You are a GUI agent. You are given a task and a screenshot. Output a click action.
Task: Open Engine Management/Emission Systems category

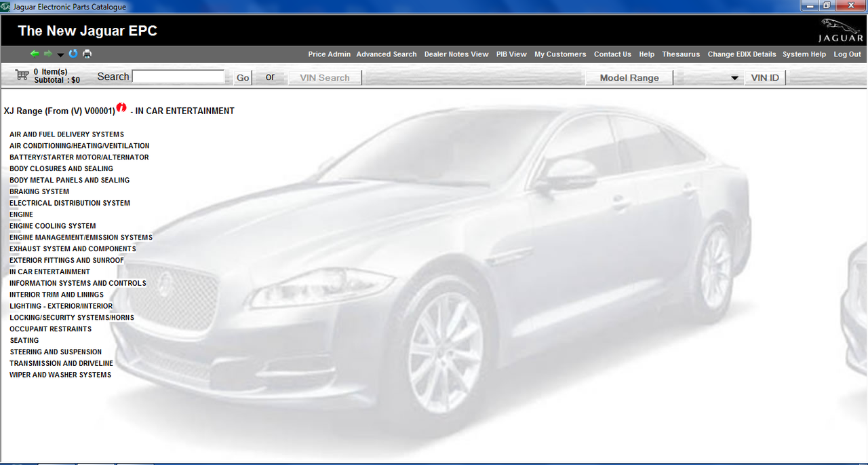coord(81,238)
